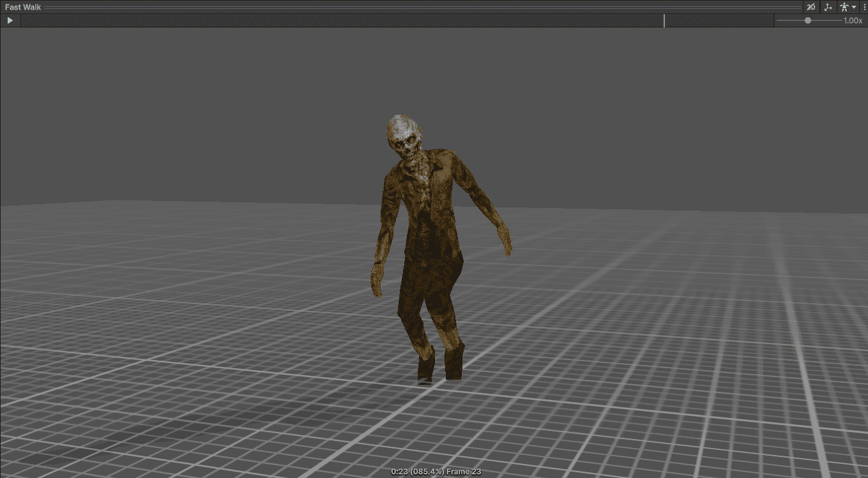The width and height of the screenshot is (868, 478).
Task: Click the zombie model in the preview
Action: pos(434,249)
